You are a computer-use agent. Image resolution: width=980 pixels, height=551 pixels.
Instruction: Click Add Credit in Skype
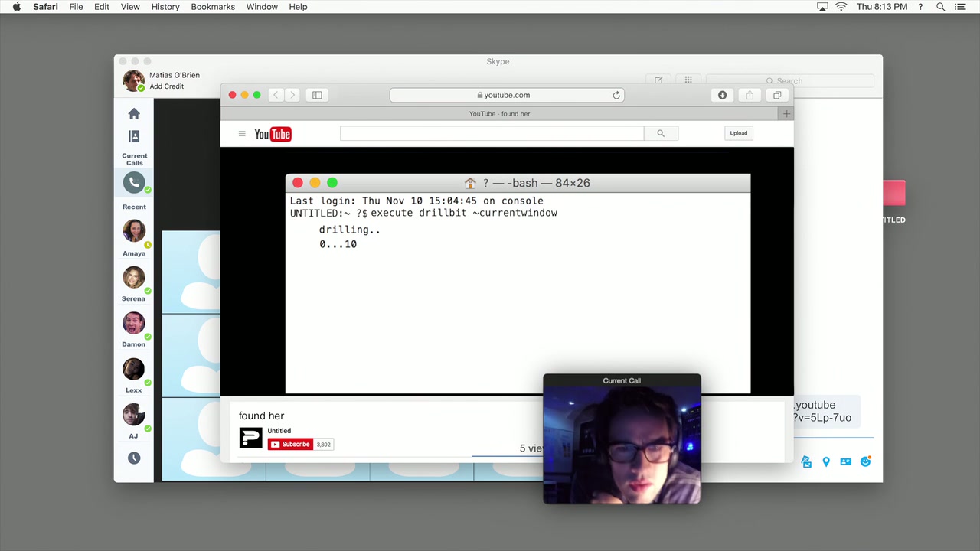click(x=166, y=86)
